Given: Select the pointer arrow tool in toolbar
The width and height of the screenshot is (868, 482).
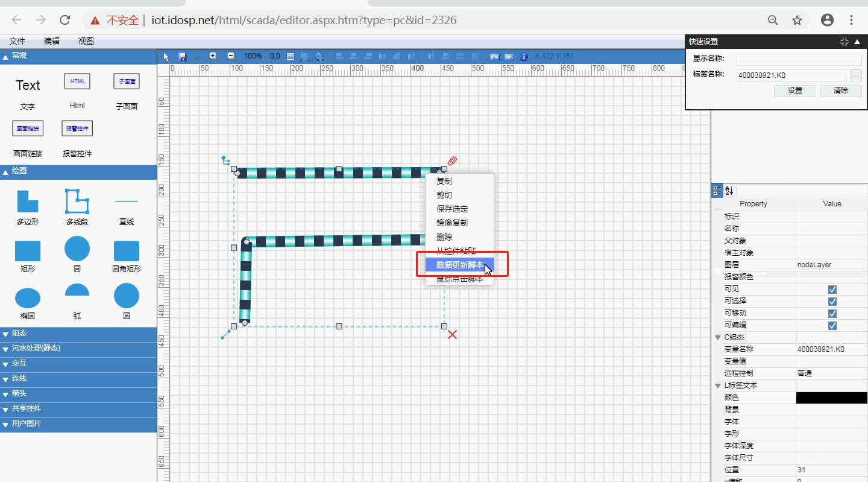Looking at the screenshot, I should [x=167, y=56].
